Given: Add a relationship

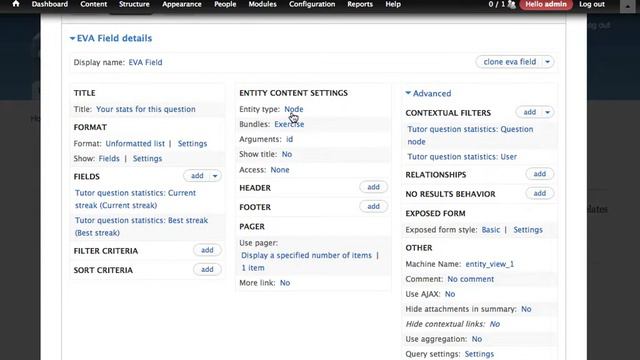Looking at the screenshot, I should [x=540, y=174].
